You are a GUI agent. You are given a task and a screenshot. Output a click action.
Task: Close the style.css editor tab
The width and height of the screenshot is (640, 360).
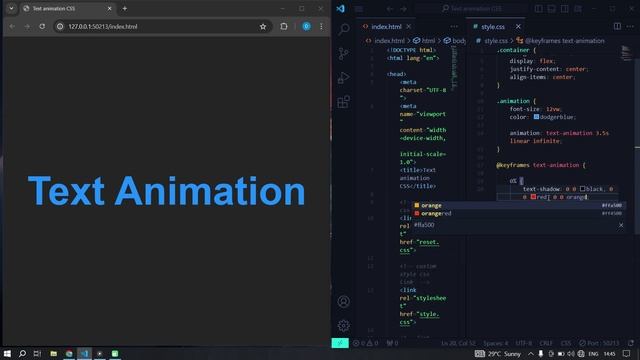click(x=518, y=27)
